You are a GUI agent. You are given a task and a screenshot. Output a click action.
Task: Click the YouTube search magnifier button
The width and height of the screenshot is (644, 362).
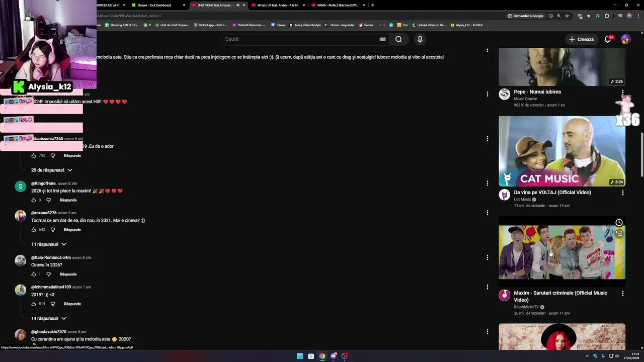pos(398,39)
